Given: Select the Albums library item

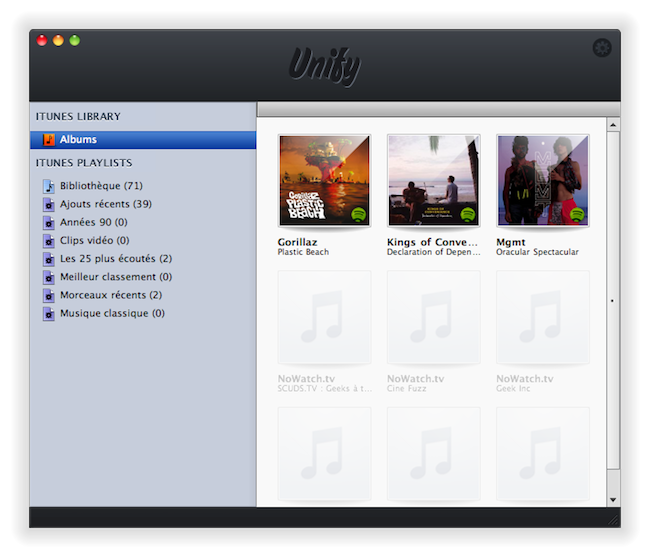Looking at the screenshot, I should (x=143, y=140).
